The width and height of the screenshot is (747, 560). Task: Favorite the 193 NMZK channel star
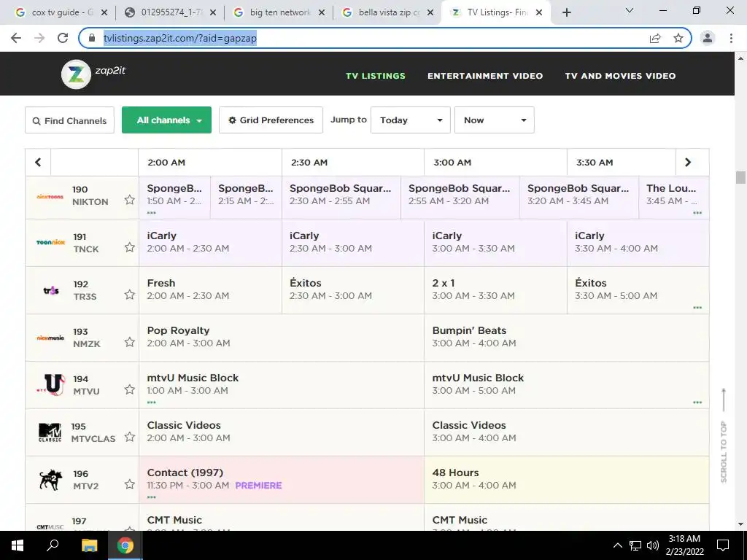pyautogui.click(x=130, y=342)
